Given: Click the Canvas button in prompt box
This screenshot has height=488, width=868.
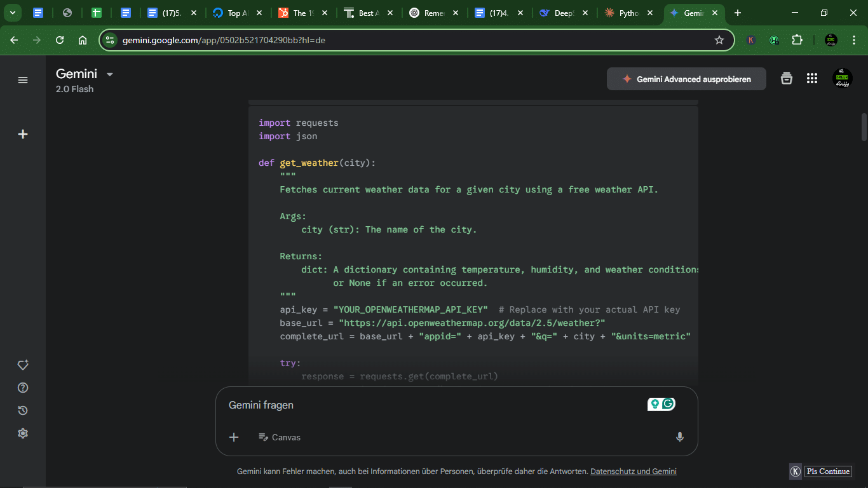Looking at the screenshot, I should [280, 437].
